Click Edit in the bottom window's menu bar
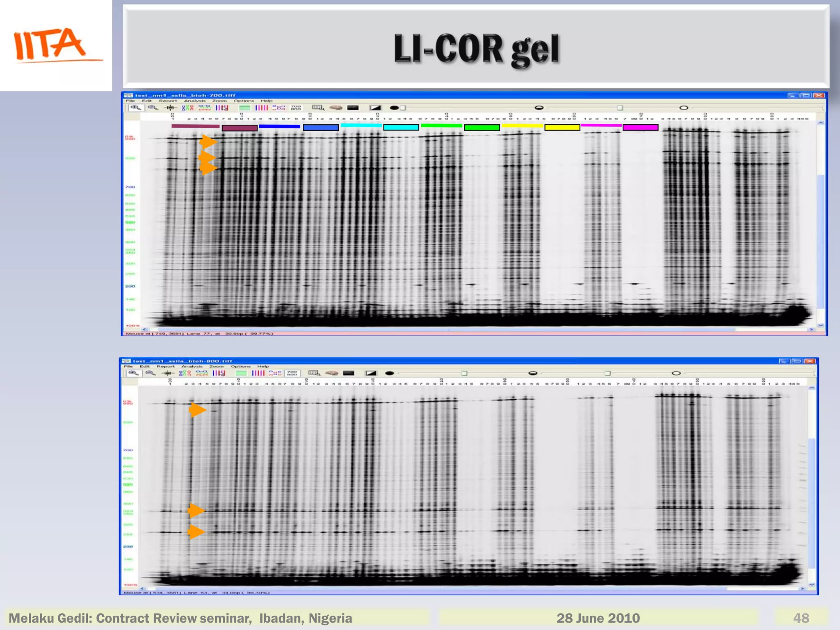The width and height of the screenshot is (840, 630). pos(144,367)
